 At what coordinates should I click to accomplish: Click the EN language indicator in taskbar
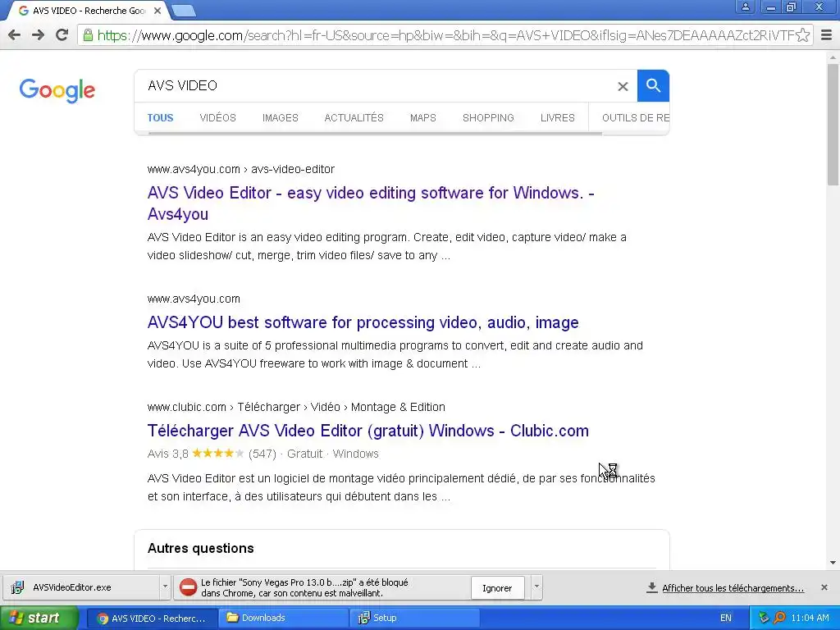click(725, 619)
